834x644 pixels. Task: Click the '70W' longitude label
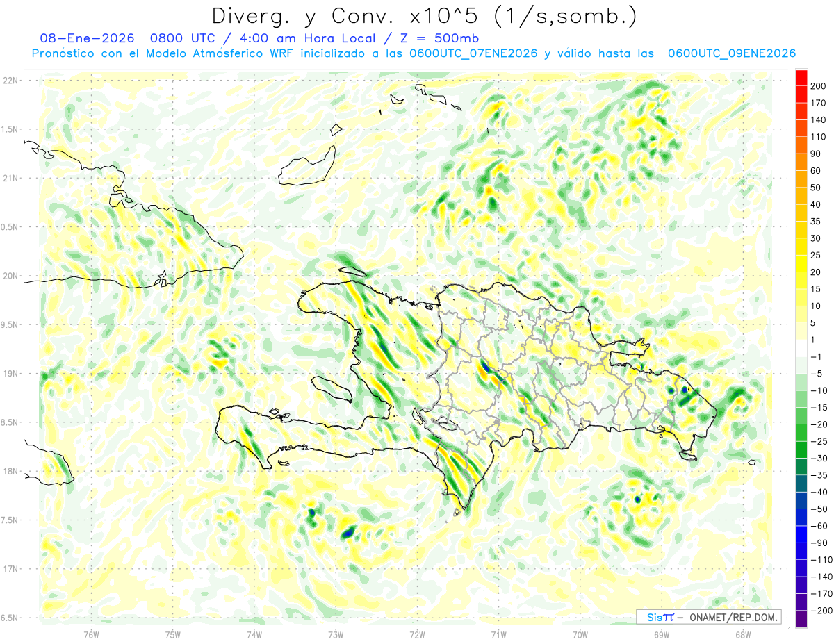[580, 635]
